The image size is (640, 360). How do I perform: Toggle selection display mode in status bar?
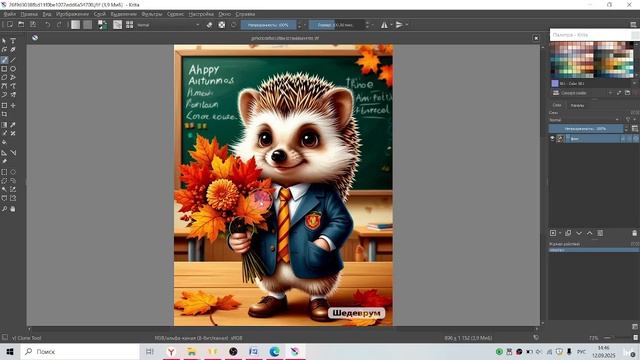(x=5, y=338)
